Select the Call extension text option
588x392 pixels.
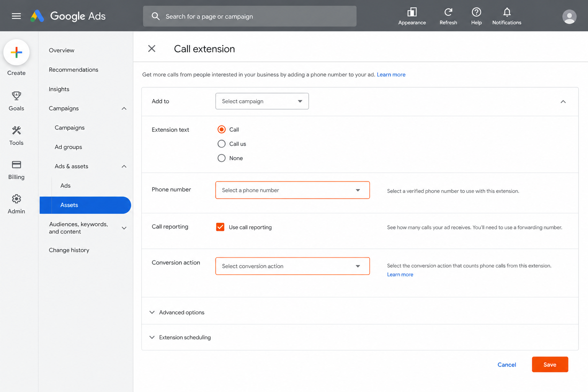(x=221, y=129)
